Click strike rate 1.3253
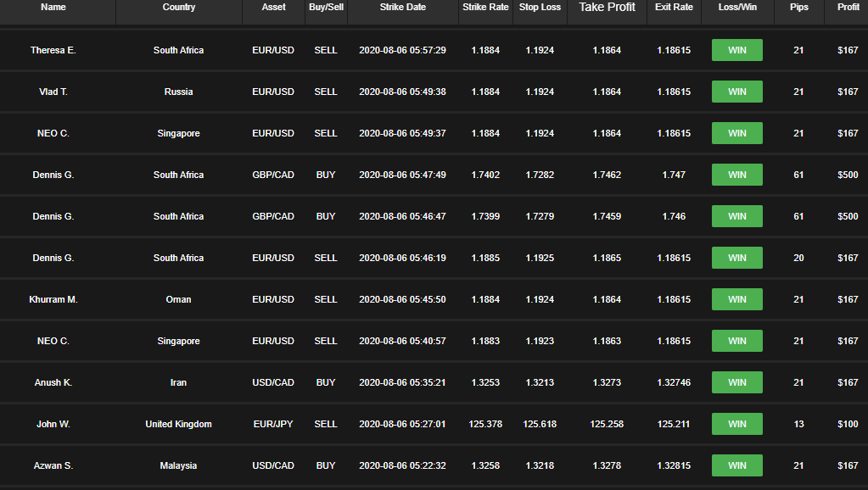This screenshot has height=490, width=868. point(485,382)
